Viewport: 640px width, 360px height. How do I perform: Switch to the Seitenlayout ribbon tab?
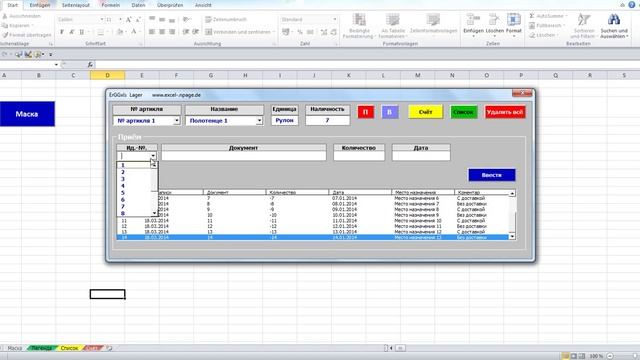click(x=76, y=5)
